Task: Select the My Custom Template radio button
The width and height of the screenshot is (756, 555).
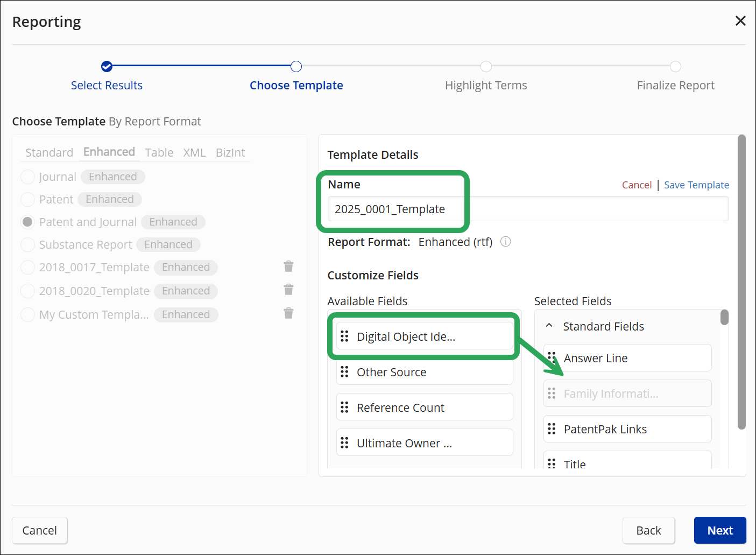Action: pos(27,314)
